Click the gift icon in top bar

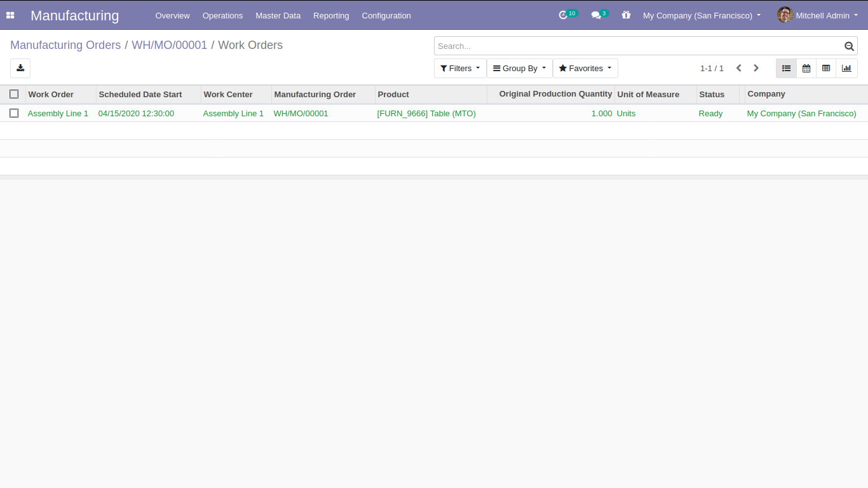pyautogui.click(x=626, y=15)
